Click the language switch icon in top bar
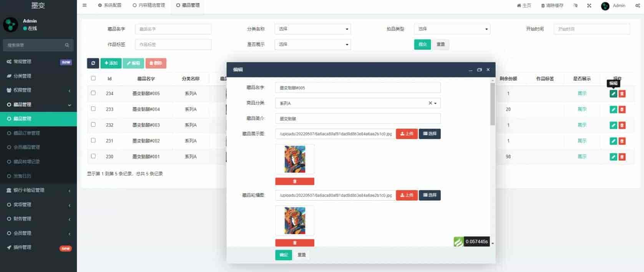The width and height of the screenshot is (644, 272). pyautogui.click(x=575, y=5)
